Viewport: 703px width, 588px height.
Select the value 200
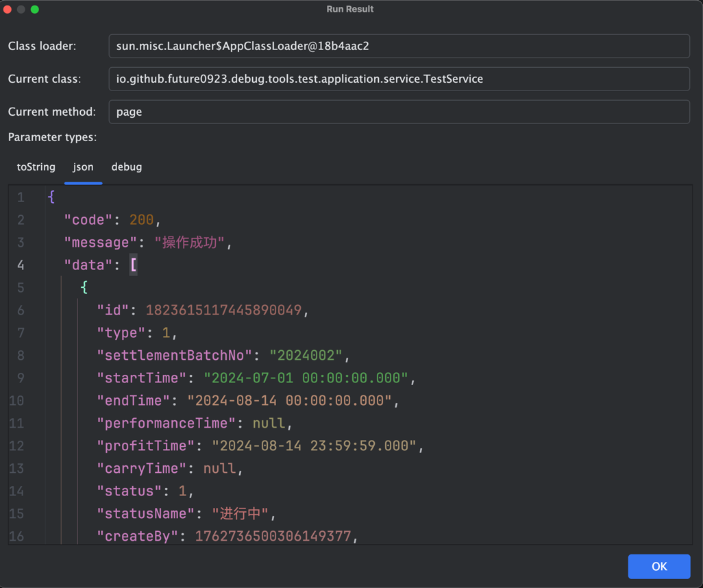coord(142,220)
